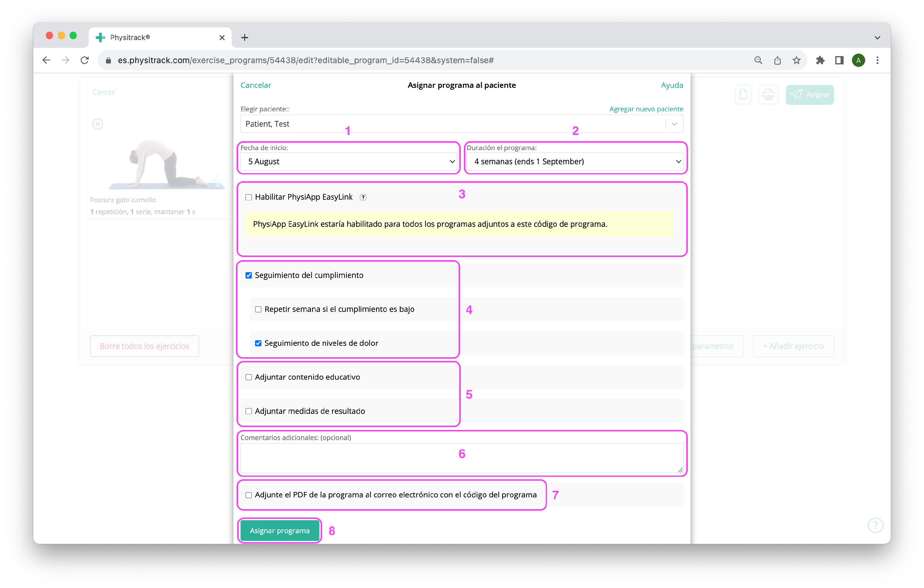Expand the Elegir paciente selector arrow
Screen dimensions: 924x588
(674, 124)
